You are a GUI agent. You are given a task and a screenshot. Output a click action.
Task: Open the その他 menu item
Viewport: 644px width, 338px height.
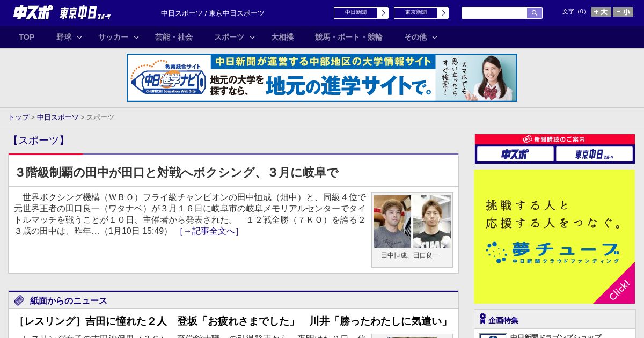[415, 37]
